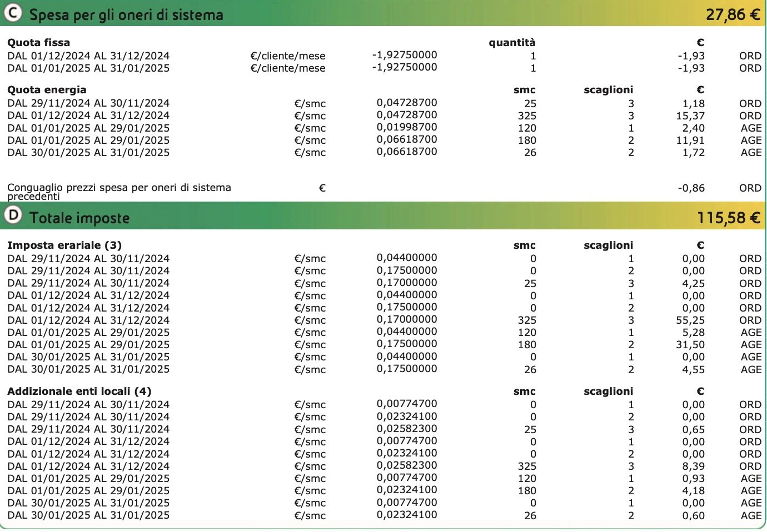Viewport: 767px width, 532px height.
Task: Select the 15,37 quota energia amount
Action: tap(690, 116)
